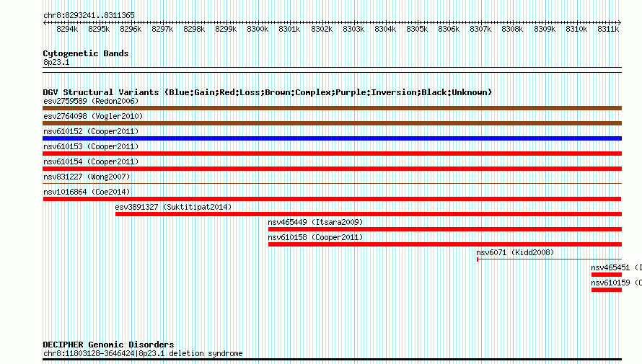Image resolution: width=642 pixels, height=364 pixels.
Task: Click the short red bar of nsv465451
Action: [x=607, y=275]
